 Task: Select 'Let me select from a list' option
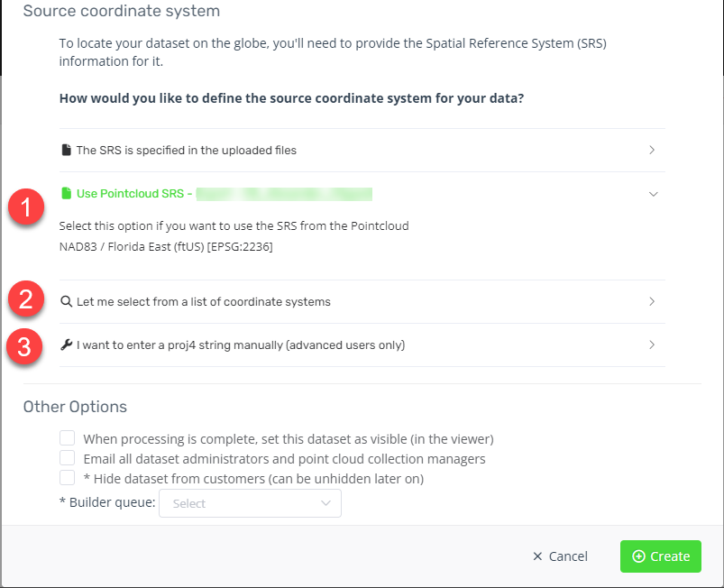point(204,302)
